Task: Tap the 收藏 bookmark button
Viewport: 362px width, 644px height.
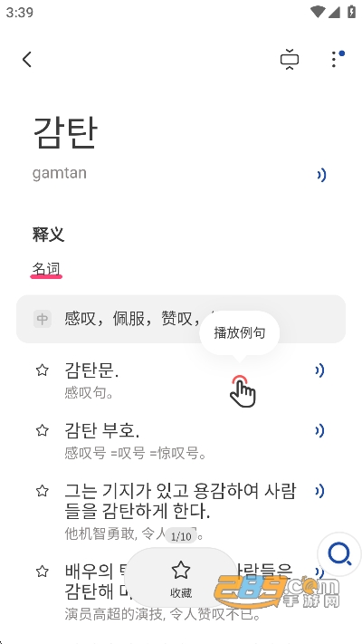Action: coord(181,579)
